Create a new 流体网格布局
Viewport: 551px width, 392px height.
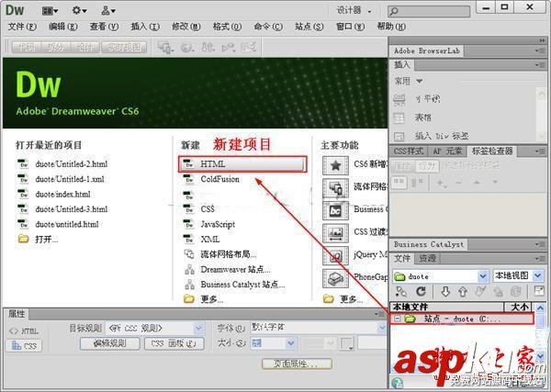point(229,254)
